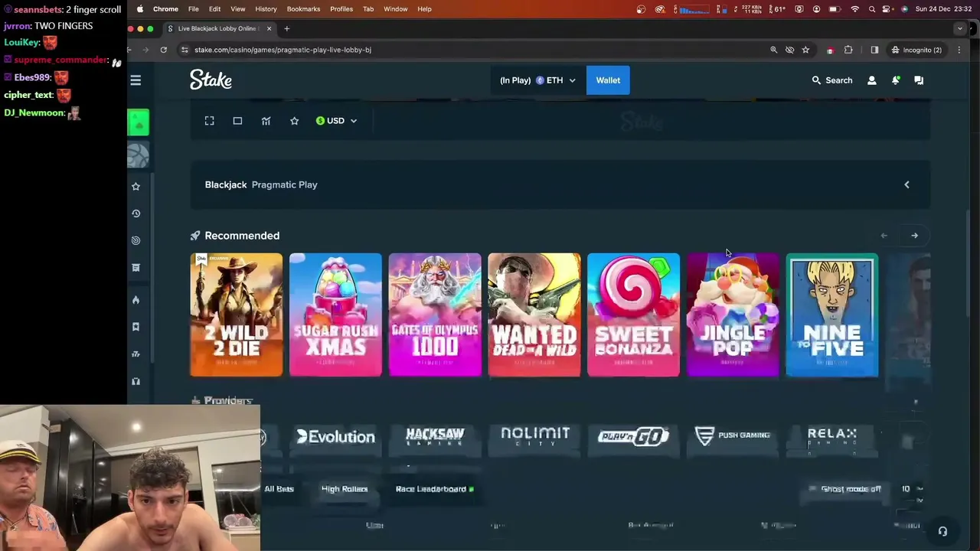The image size is (980, 551).
Task: Go to next Recommended games arrow
Action: click(914, 236)
